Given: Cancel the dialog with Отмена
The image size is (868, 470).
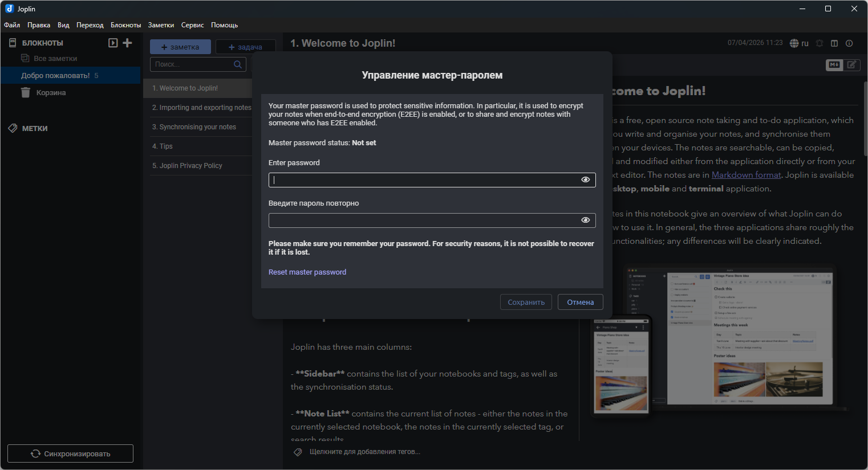Looking at the screenshot, I should tap(581, 302).
